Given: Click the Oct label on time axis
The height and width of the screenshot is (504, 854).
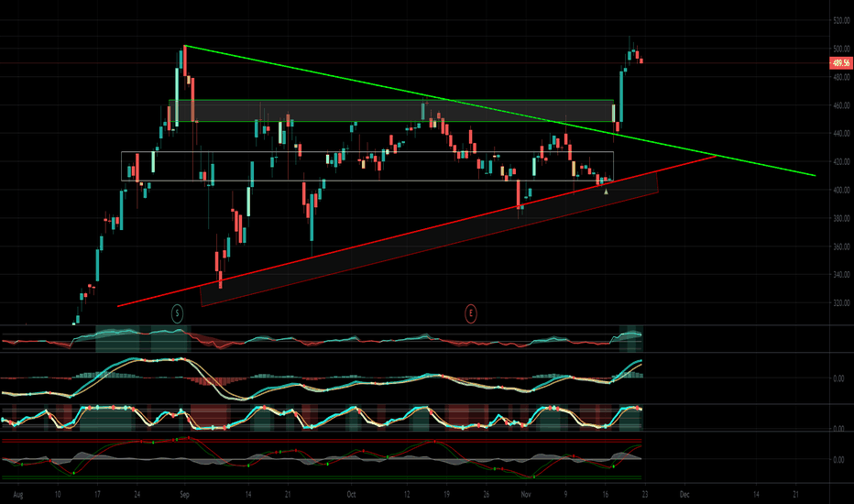Looking at the screenshot, I should pos(351,495).
